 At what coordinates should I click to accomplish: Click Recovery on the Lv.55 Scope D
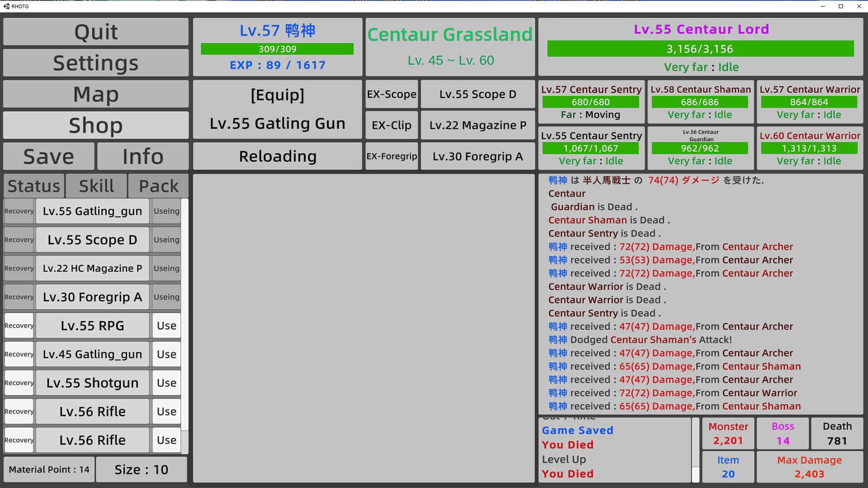tap(19, 239)
